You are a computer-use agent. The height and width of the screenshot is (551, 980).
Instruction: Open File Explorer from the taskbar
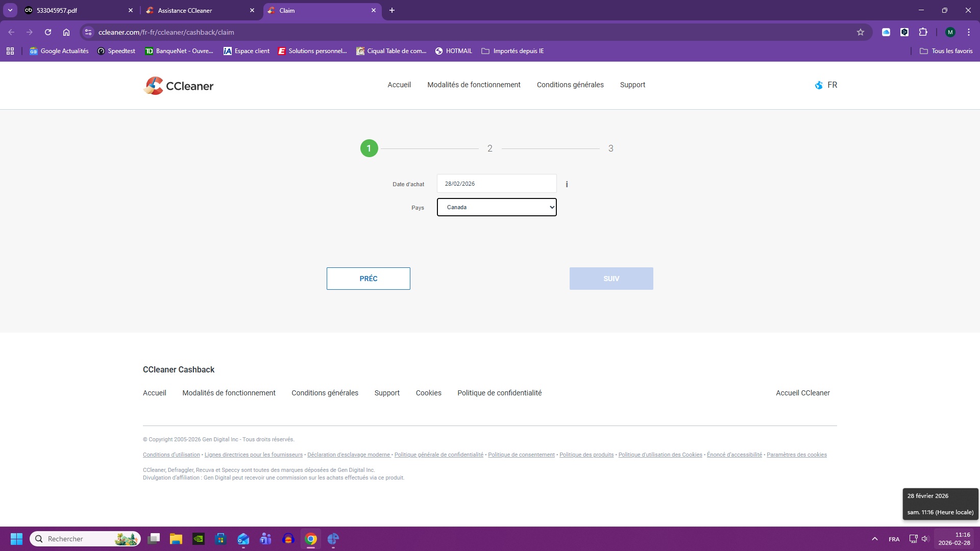click(x=176, y=539)
